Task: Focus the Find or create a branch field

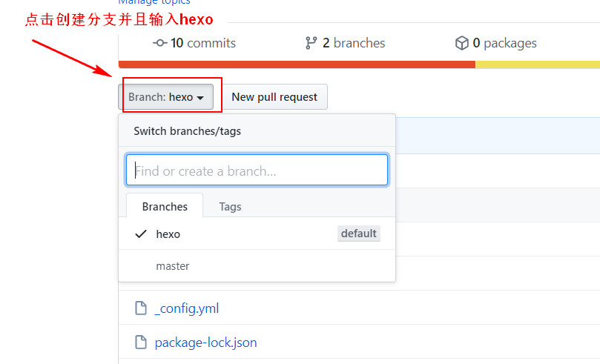Action: pos(257,171)
